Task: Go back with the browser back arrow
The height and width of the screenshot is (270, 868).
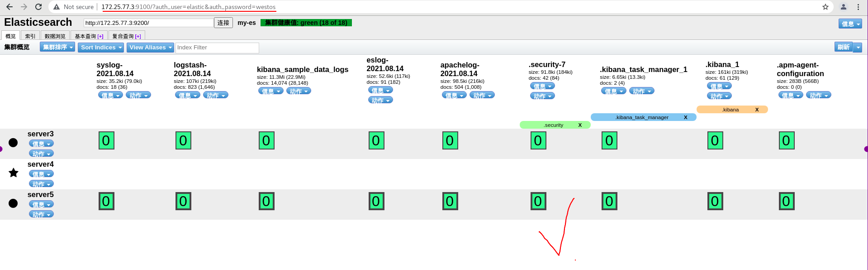Action: tap(9, 7)
